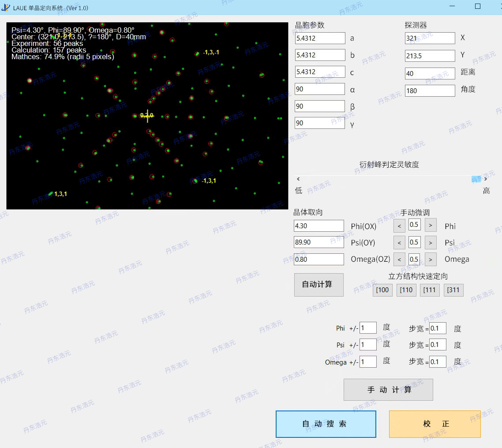Select the [100 quick orientation button
Image resolution: width=502 pixels, height=448 pixels.
click(x=382, y=290)
